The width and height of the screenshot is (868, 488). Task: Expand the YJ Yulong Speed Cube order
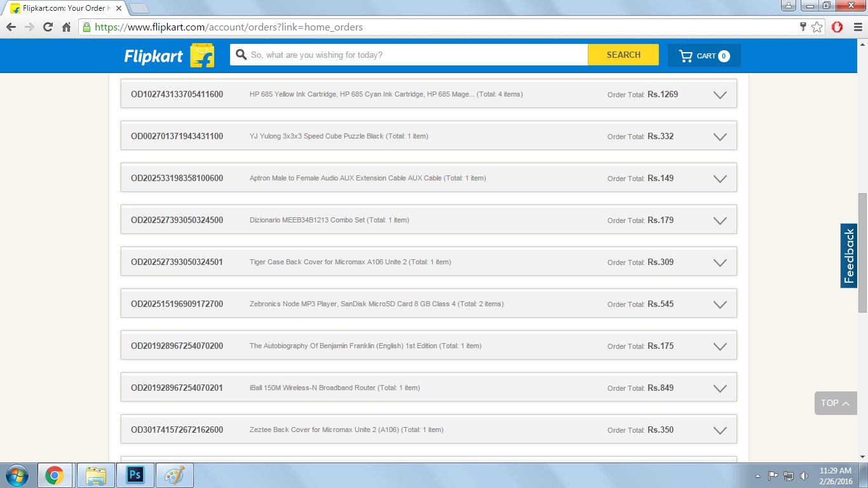pos(719,137)
